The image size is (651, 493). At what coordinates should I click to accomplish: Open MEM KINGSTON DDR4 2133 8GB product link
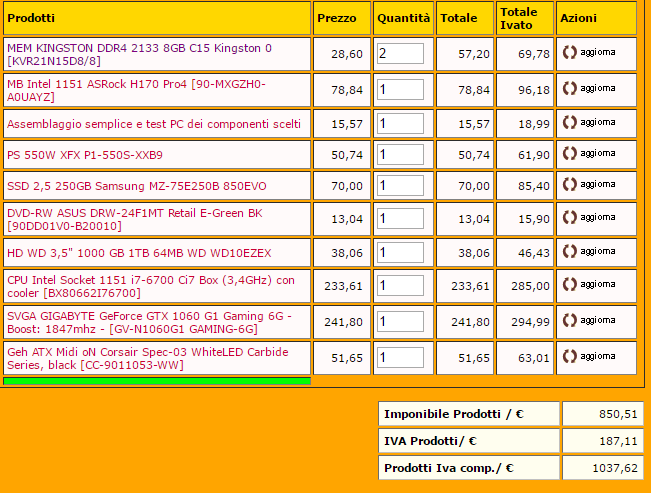(140, 54)
